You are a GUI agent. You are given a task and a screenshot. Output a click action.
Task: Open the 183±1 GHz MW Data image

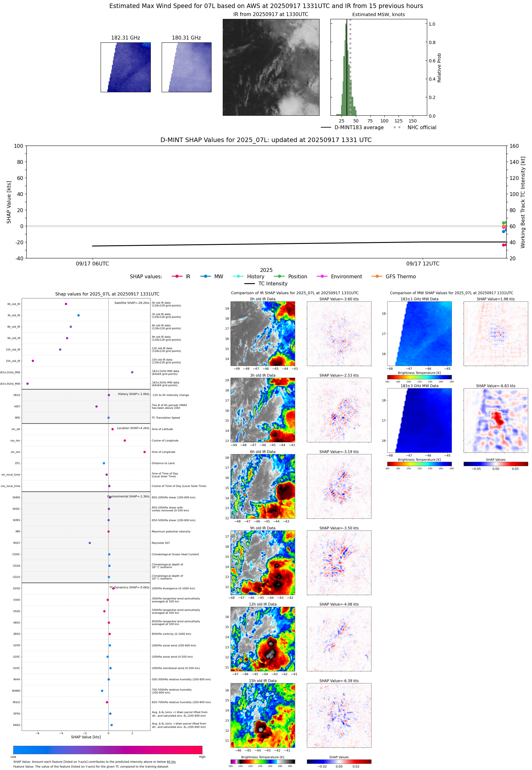(419, 334)
